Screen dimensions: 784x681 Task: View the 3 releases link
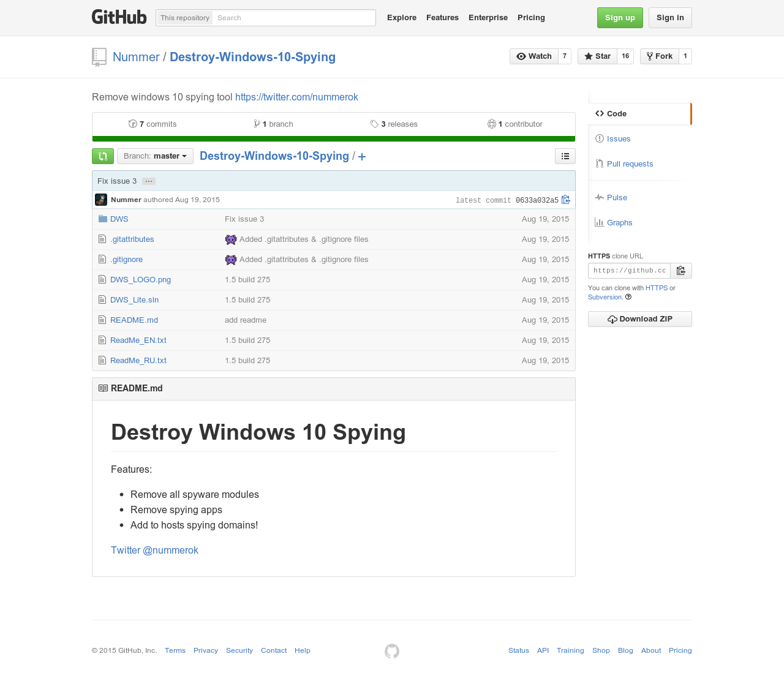394,124
